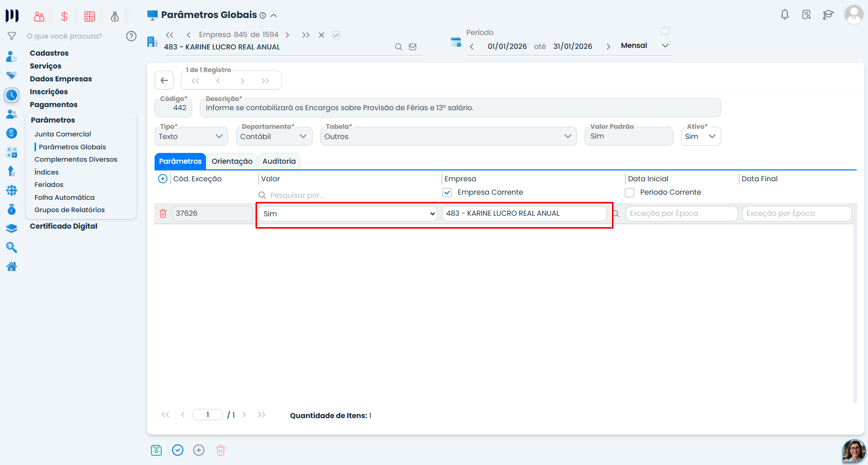Image resolution: width=868 pixels, height=465 pixels.
Task: Click the help question mark icon
Action: (x=131, y=36)
